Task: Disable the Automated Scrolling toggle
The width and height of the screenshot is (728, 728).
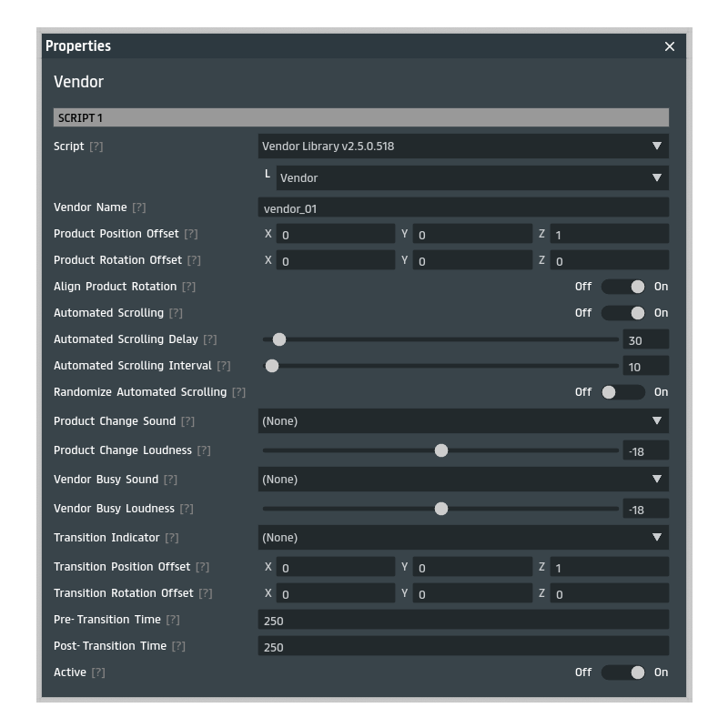Action: pos(623,313)
